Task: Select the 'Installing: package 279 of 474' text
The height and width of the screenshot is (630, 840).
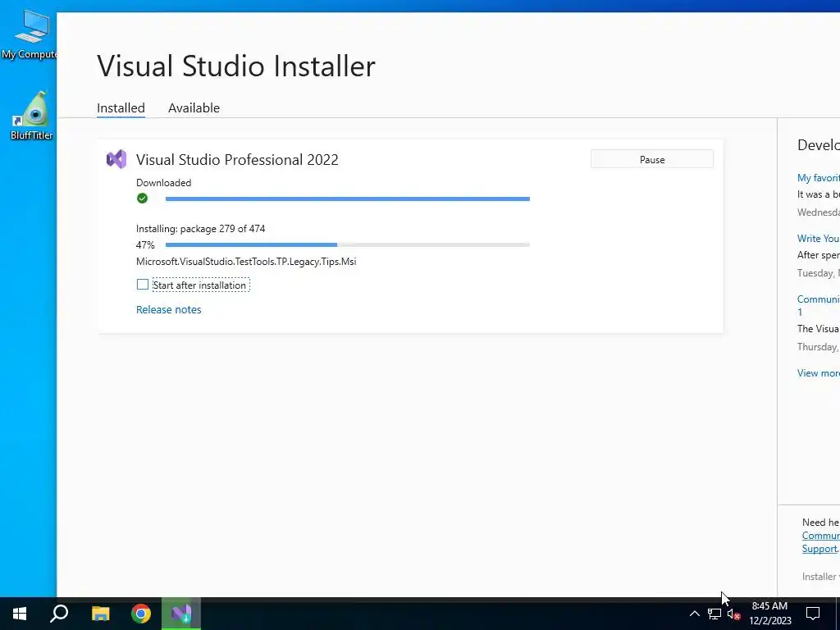Action: tap(200, 229)
